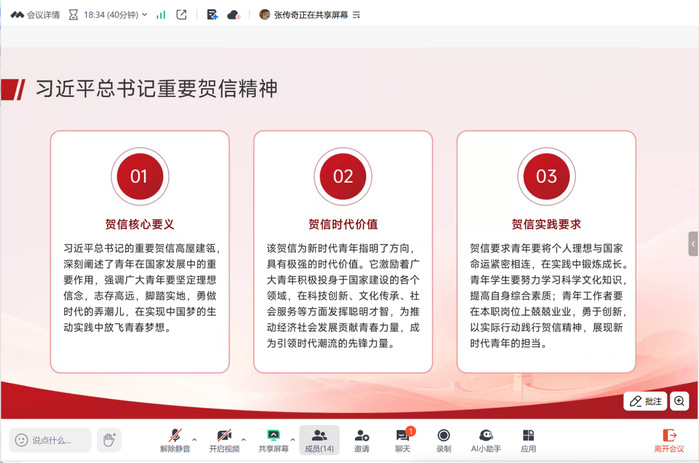699x463 pixels.
Task: Start recording with the 录制 button
Action: click(443, 439)
